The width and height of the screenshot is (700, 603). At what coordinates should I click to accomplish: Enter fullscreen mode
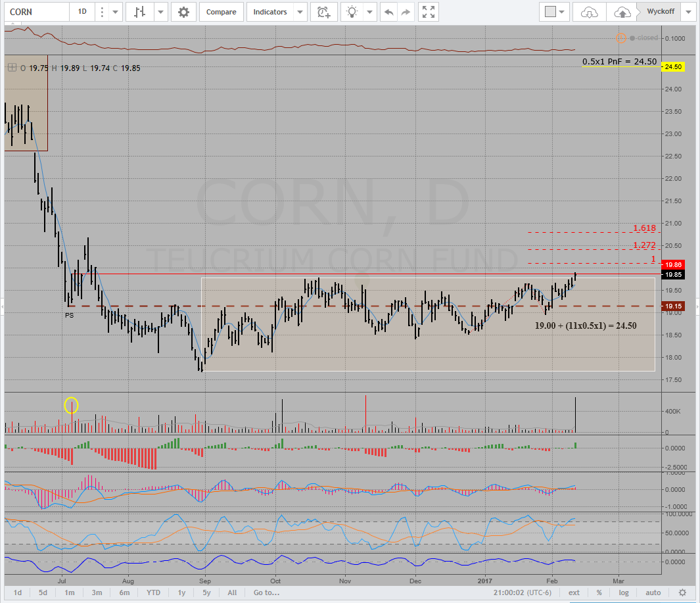click(x=429, y=12)
